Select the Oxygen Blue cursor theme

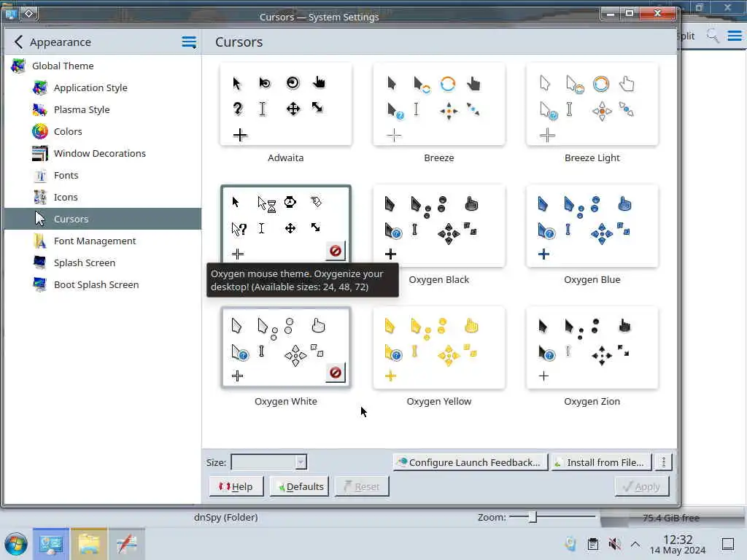pyautogui.click(x=592, y=226)
